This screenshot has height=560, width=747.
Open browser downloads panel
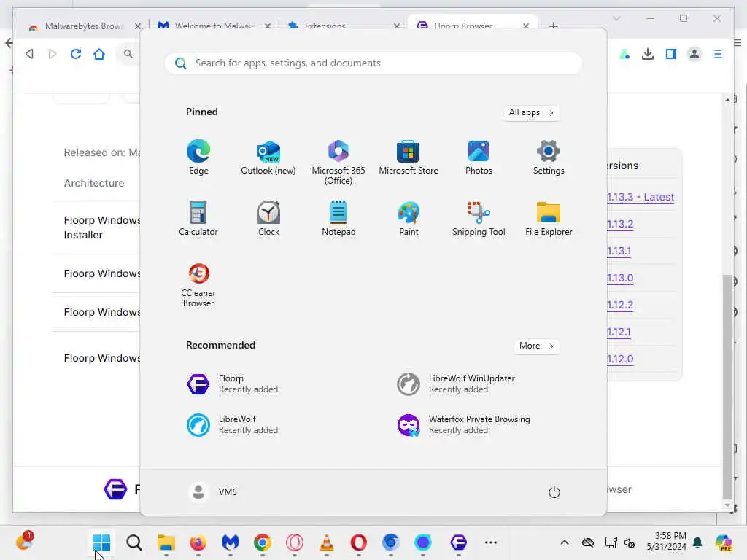pos(648,54)
